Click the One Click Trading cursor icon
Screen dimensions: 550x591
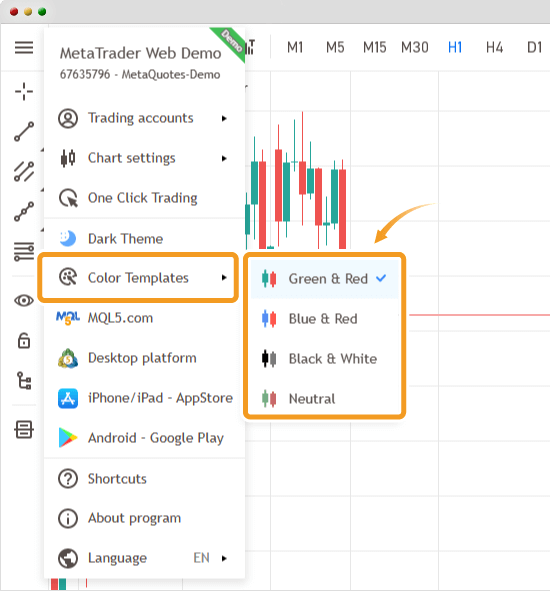(68, 198)
